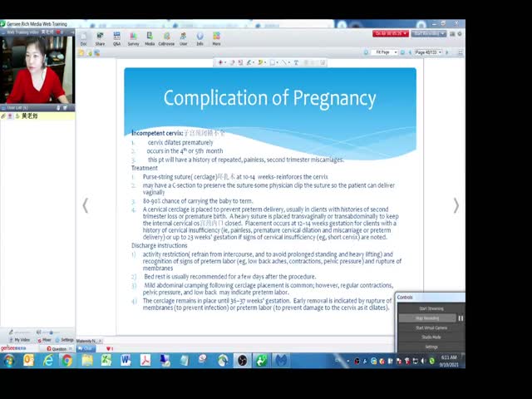Click the large previous-slide chevron
This screenshot has width=532, height=399.
[x=86, y=205]
